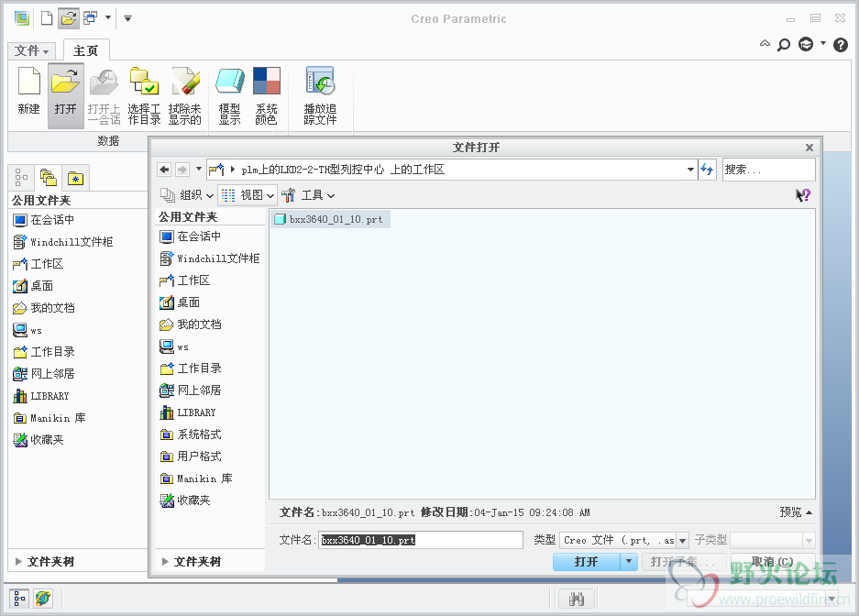Select 网上邻居 in dialog folder list
Image resolution: width=859 pixels, height=616 pixels.
tap(191, 390)
